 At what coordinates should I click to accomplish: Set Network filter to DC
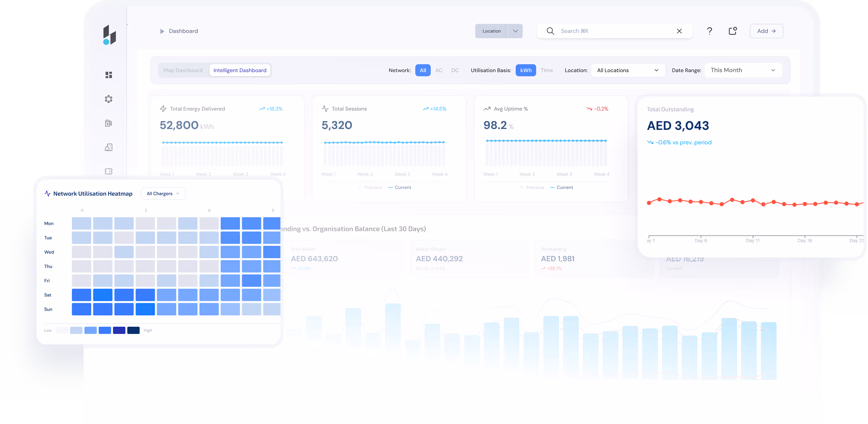coord(455,71)
